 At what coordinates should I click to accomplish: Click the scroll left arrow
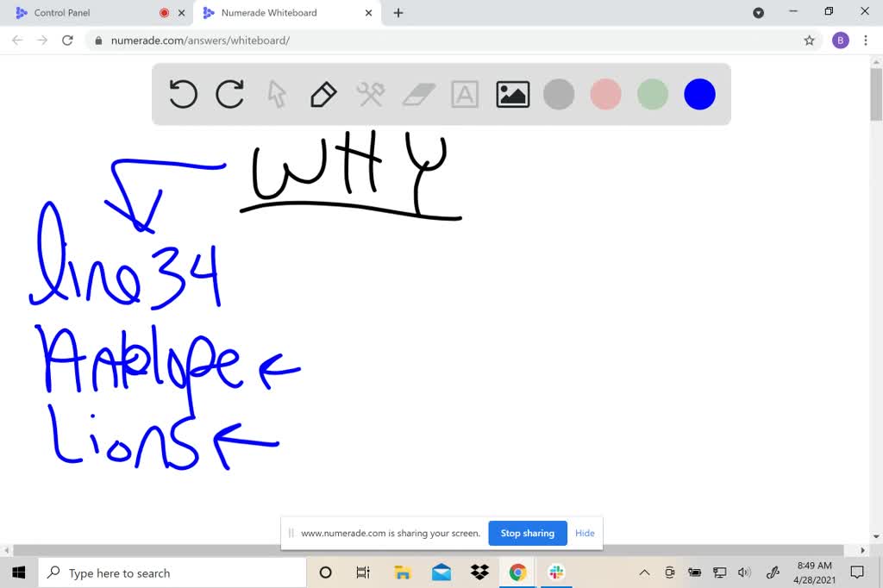tap(6, 550)
